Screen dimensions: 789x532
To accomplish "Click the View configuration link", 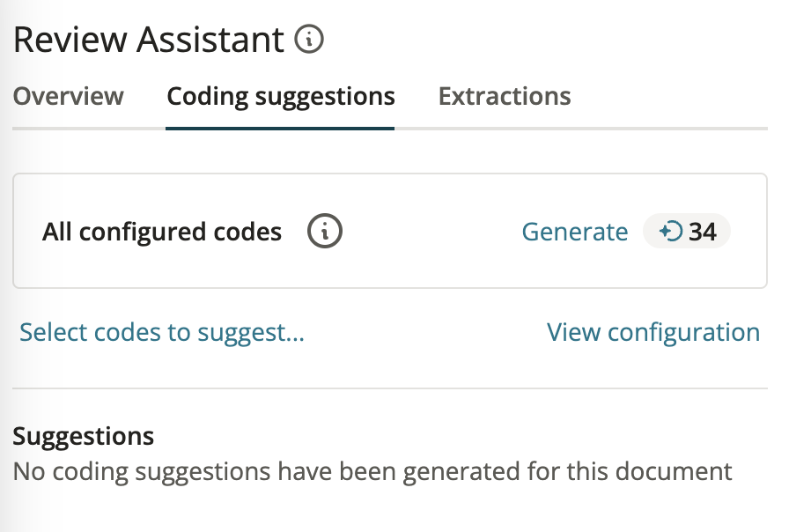I will coord(653,333).
